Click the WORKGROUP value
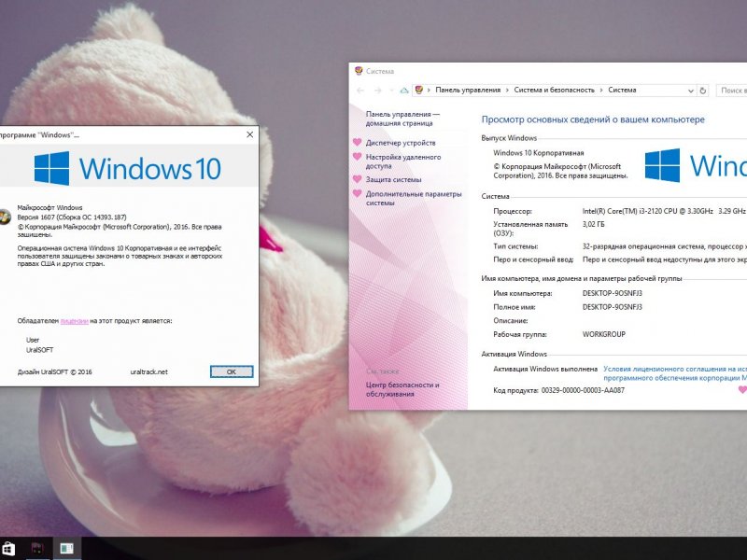This screenshot has width=747, height=560. pyautogui.click(x=603, y=334)
